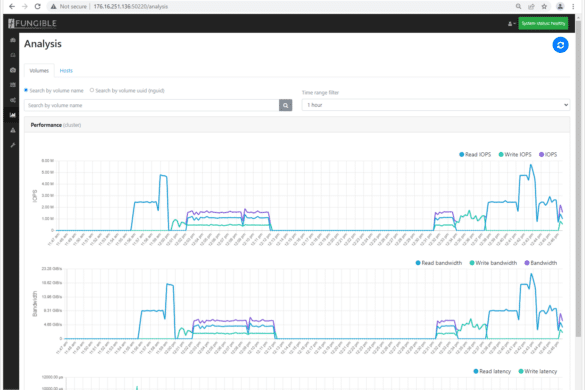
Task: Click the browser back arrow
Action: [x=12, y=6]
